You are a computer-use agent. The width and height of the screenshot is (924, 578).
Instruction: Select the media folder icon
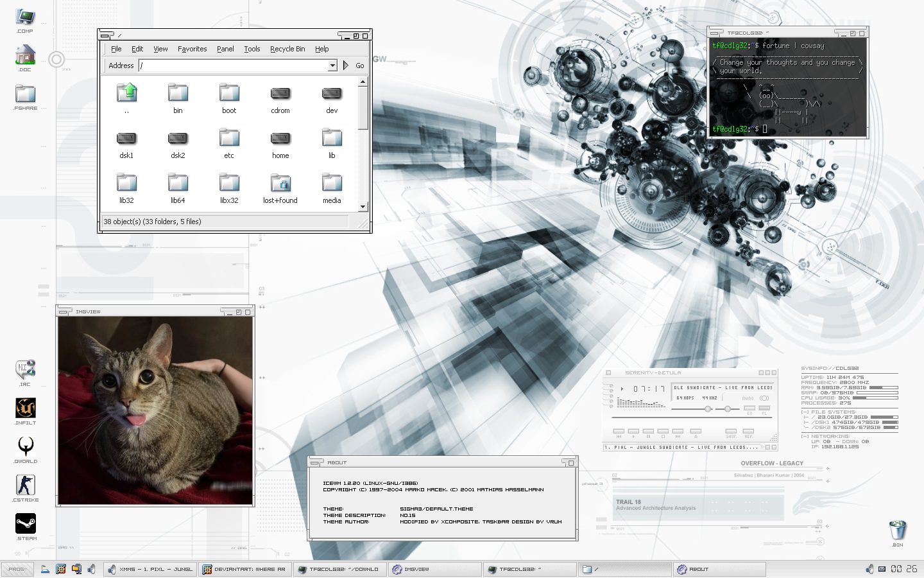pyautogui.click(x=332, y=183)
